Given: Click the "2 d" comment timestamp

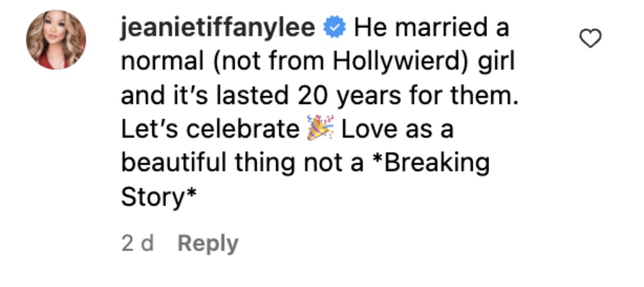Looking at the screenshot, I should point(137,244).
